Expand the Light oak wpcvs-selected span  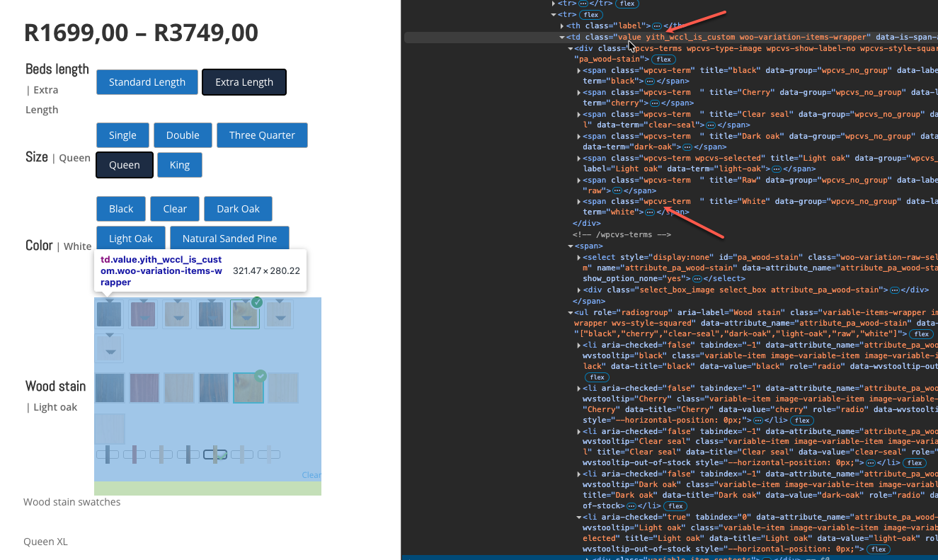click(x=579, y=159)
